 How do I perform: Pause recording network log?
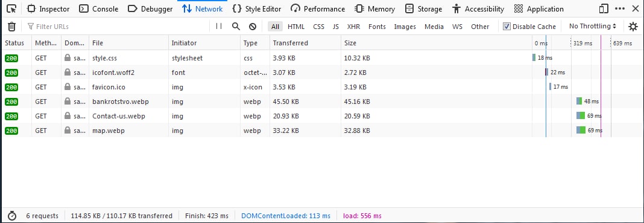coord(219,27)
